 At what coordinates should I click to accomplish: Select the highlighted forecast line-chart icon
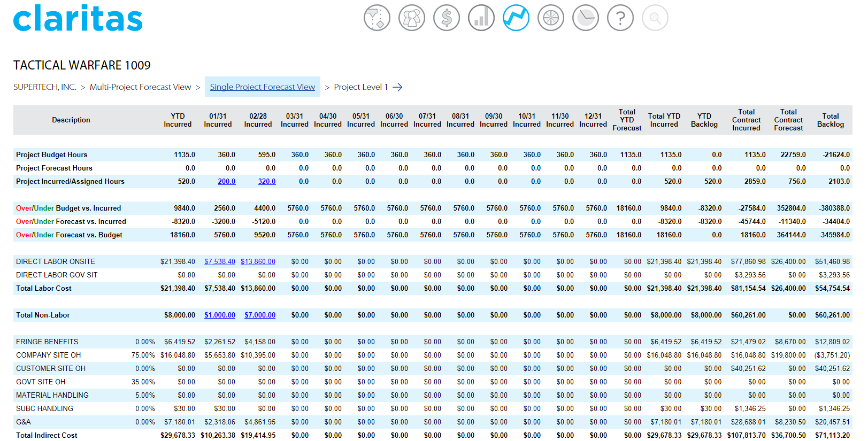516,18
